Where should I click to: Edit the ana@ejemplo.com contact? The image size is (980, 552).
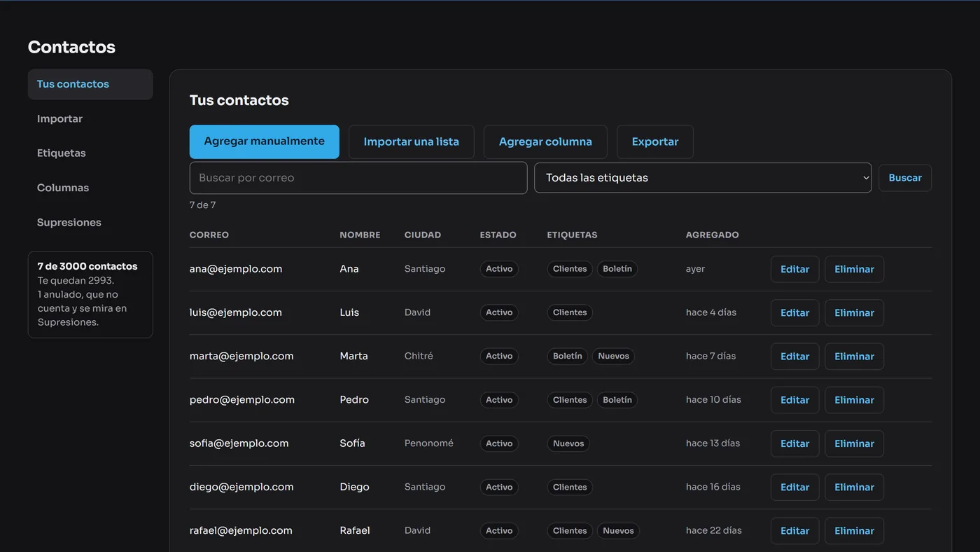click(794, 269)
